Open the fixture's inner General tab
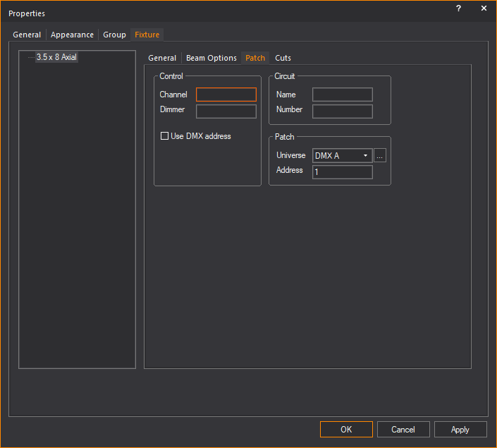 162,58
